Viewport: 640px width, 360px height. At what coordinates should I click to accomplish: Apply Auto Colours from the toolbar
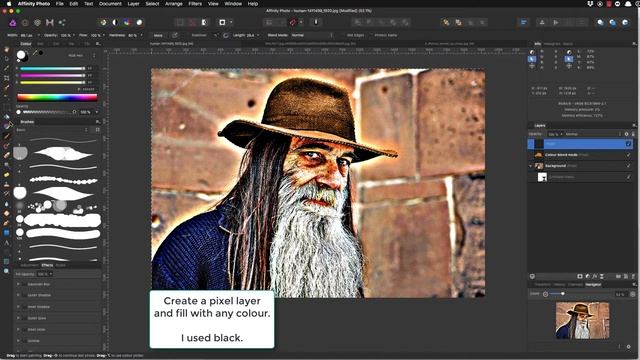[127, 22]
